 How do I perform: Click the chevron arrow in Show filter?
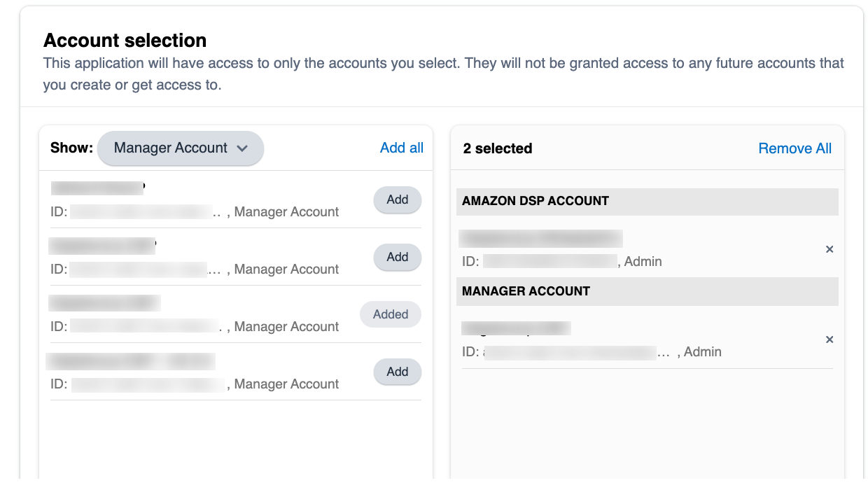coord(242,148)
